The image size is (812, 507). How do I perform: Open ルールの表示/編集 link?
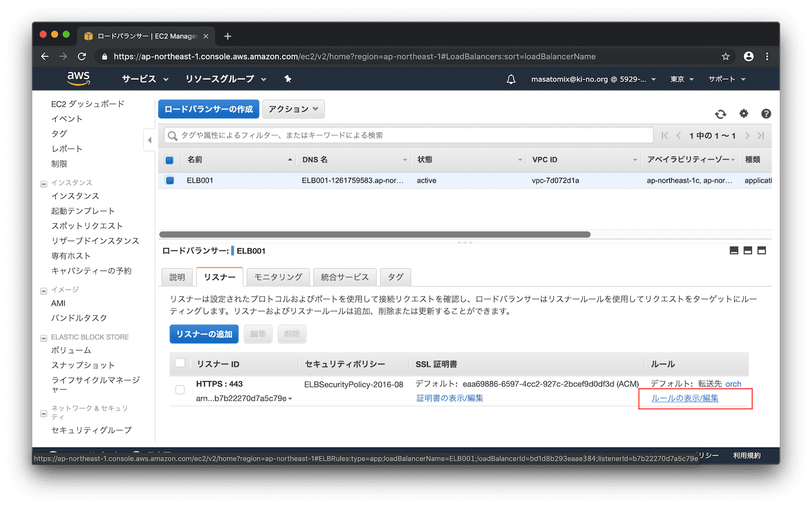pyautogui.click(x=685, y=398)
